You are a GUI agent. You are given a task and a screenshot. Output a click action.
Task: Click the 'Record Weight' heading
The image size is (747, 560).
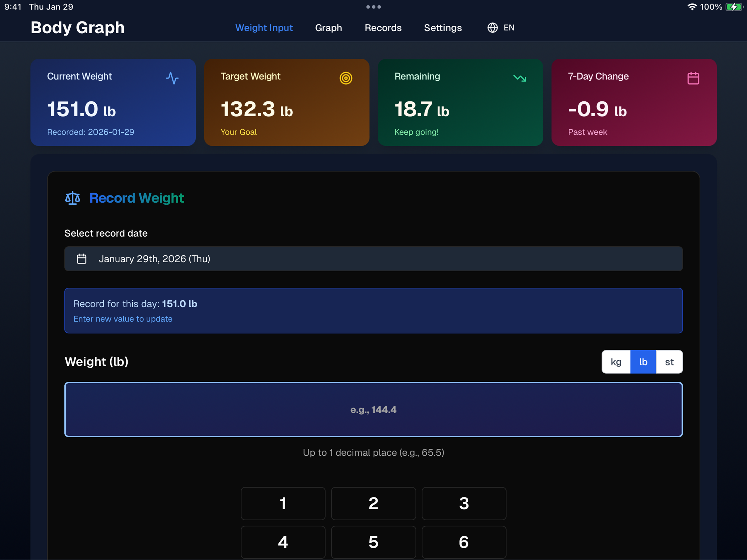pyautogui.click(x=137, y=198)
